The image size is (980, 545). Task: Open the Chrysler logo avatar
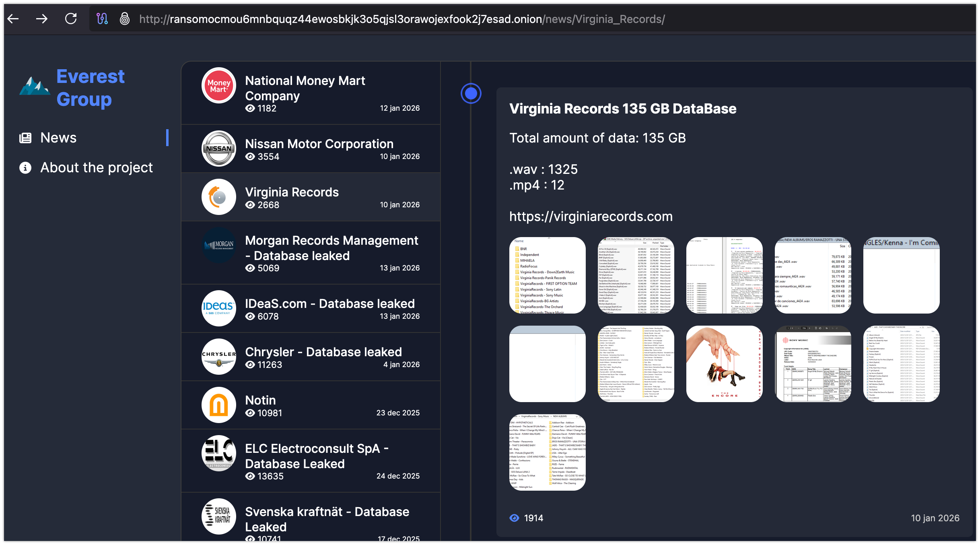coord(219,357)
